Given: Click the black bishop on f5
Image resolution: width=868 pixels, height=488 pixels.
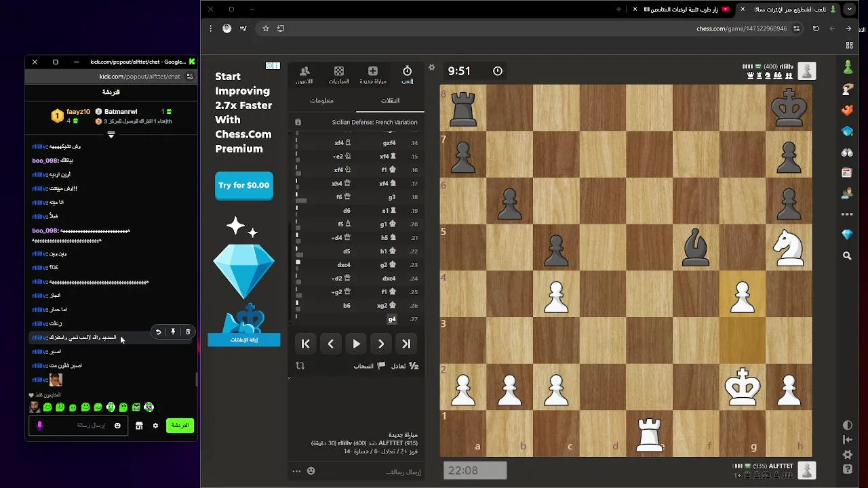Looking at the screenshot, I should pos(696,247).
